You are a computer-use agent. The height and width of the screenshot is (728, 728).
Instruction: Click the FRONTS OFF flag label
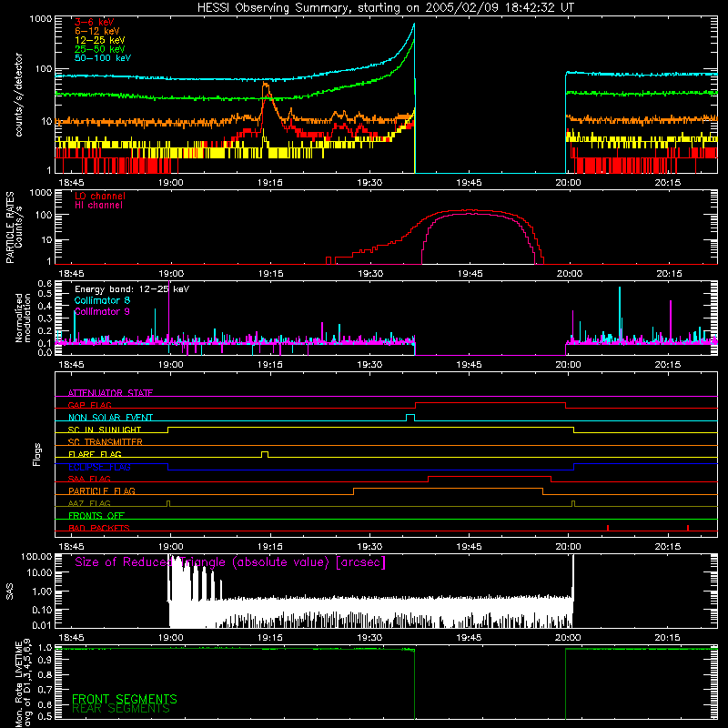96,515
